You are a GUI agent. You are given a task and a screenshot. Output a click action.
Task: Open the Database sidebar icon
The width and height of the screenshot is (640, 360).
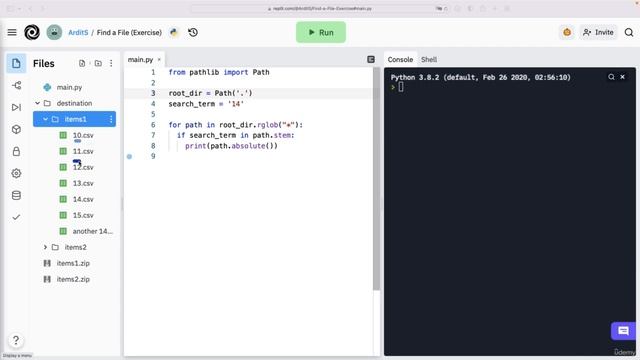[16, 195]
